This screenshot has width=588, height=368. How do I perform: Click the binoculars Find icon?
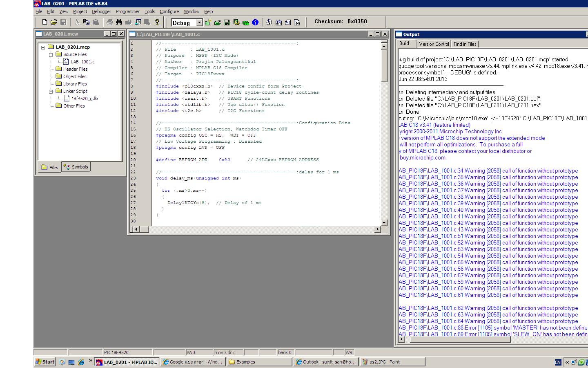point(119,22)
